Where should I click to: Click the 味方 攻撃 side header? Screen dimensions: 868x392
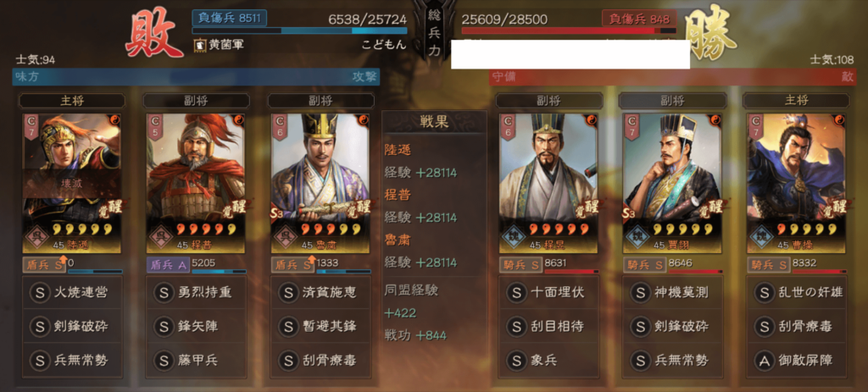click(x=196, y=77)
